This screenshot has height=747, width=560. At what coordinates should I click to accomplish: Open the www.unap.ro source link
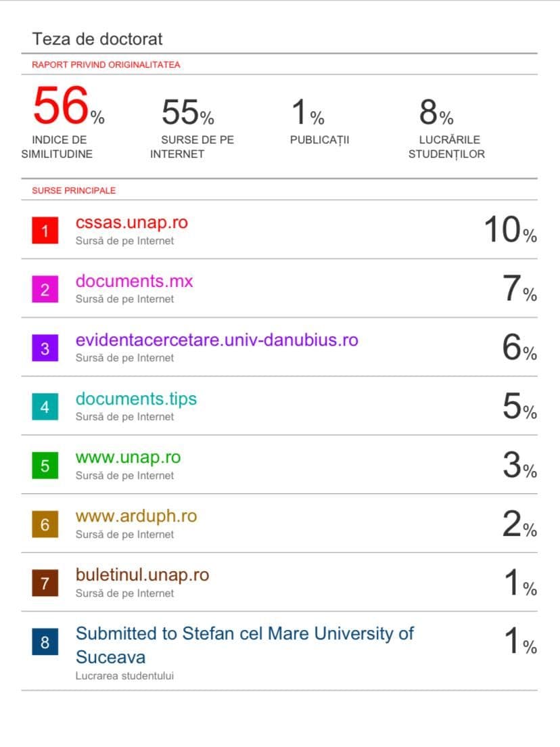click(x=128, y=457)
